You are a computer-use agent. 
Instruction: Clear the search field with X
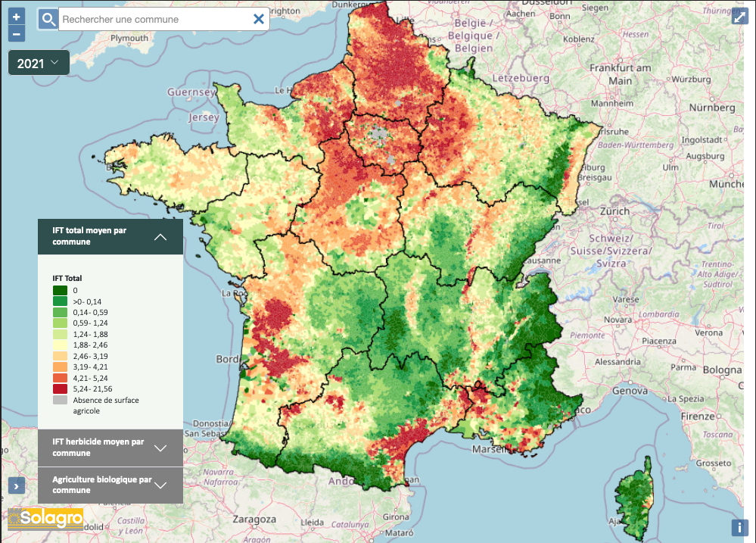[x=259, y=20]
